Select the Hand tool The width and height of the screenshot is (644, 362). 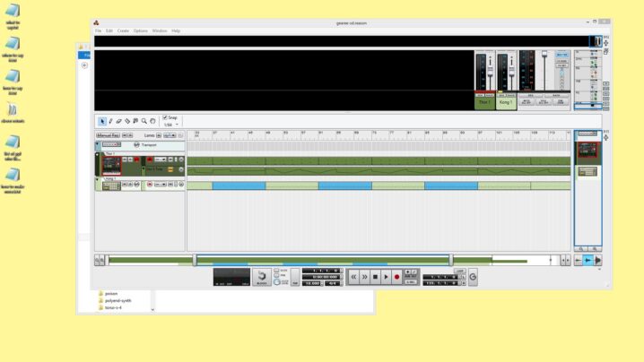pos(152,121)
